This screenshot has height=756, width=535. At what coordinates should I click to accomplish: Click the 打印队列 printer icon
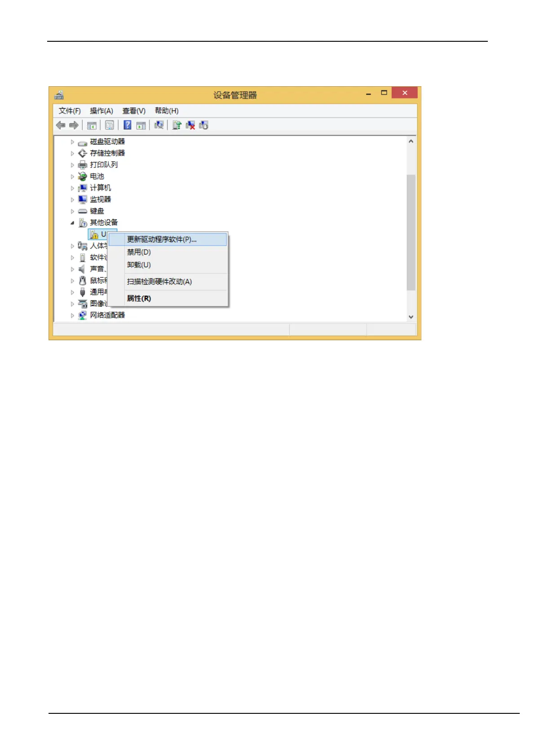(83, 165)
